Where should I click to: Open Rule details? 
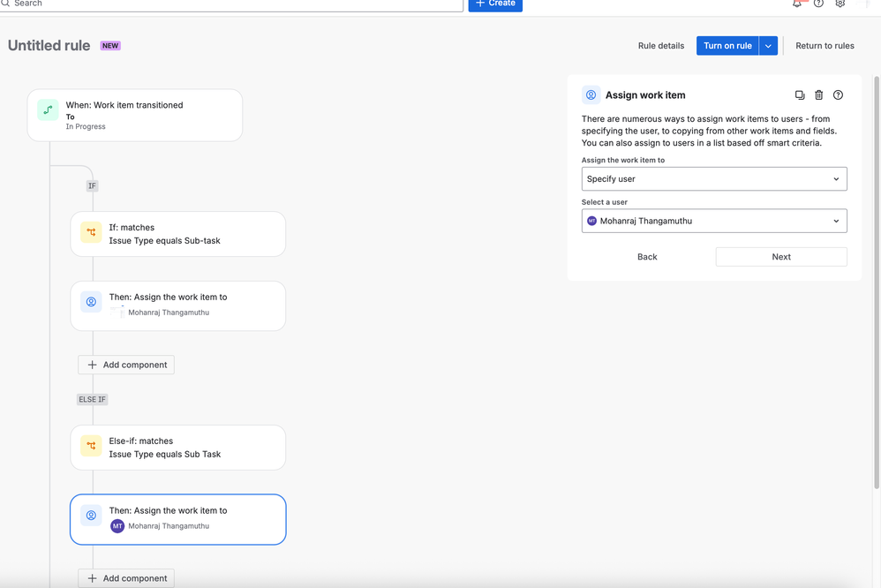[660, 46]
